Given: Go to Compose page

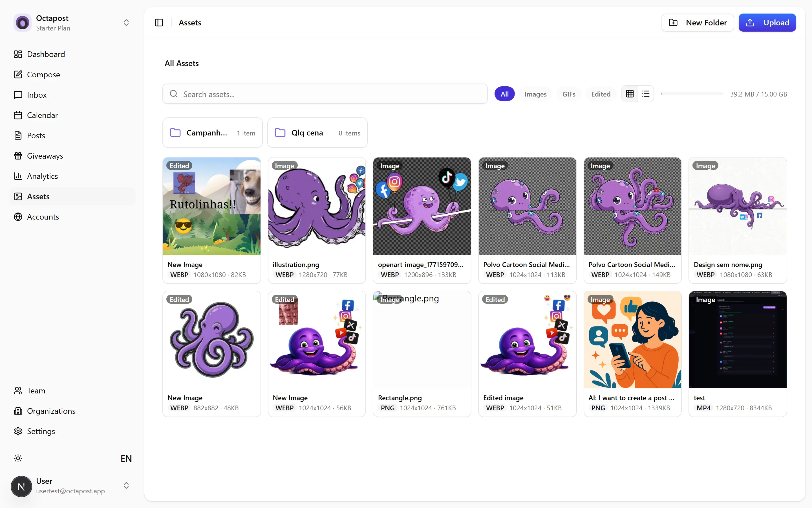Looking at the screenshot, I should coord(72,75).
